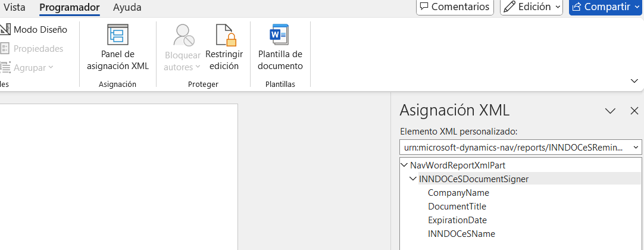Screen dimensions: 644x250
Task: Open the Elemento XML personalizado combo box
Action: tap(520, 147)
